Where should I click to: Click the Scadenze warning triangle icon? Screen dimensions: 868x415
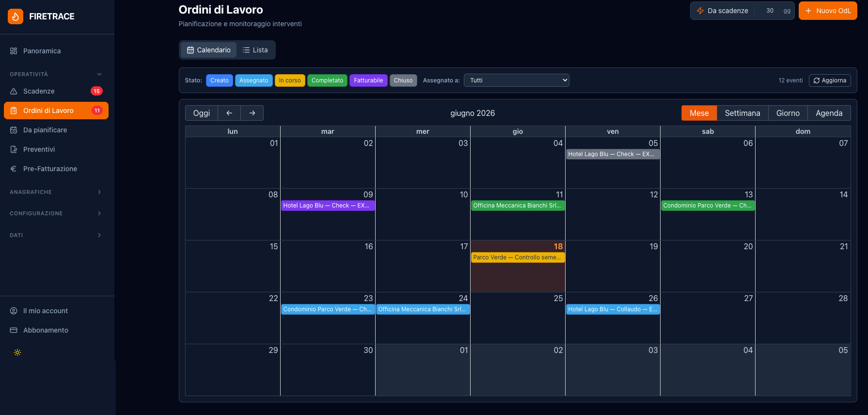pyautogui.click(x=14, y=91)
